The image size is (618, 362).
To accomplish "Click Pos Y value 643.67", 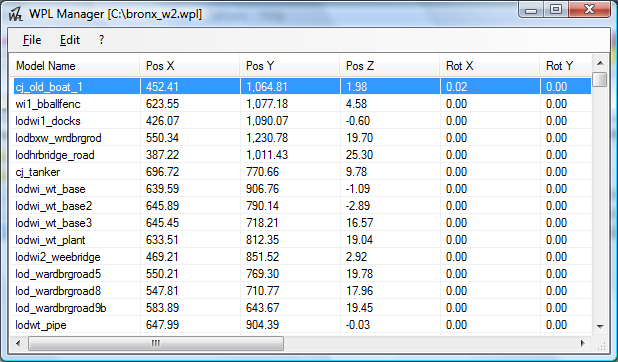I will 262,308.
